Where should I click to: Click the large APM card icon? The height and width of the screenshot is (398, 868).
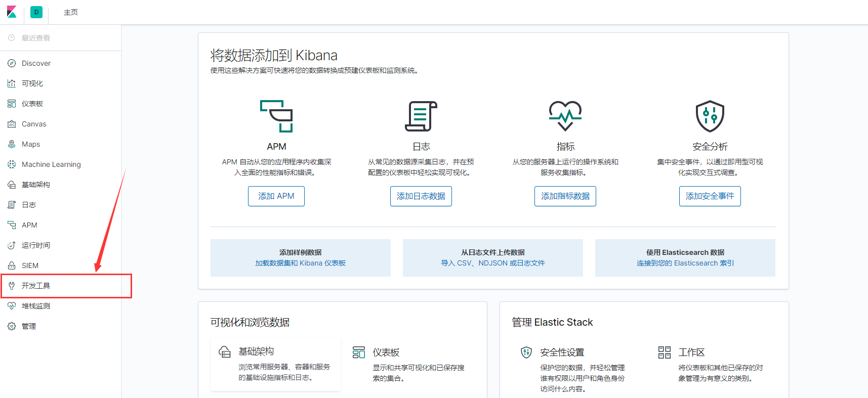276,116
